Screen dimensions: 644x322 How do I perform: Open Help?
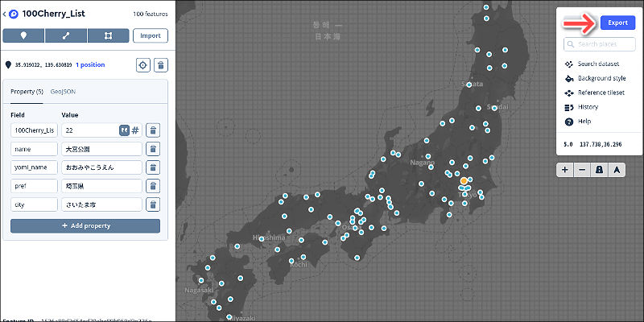577,122
